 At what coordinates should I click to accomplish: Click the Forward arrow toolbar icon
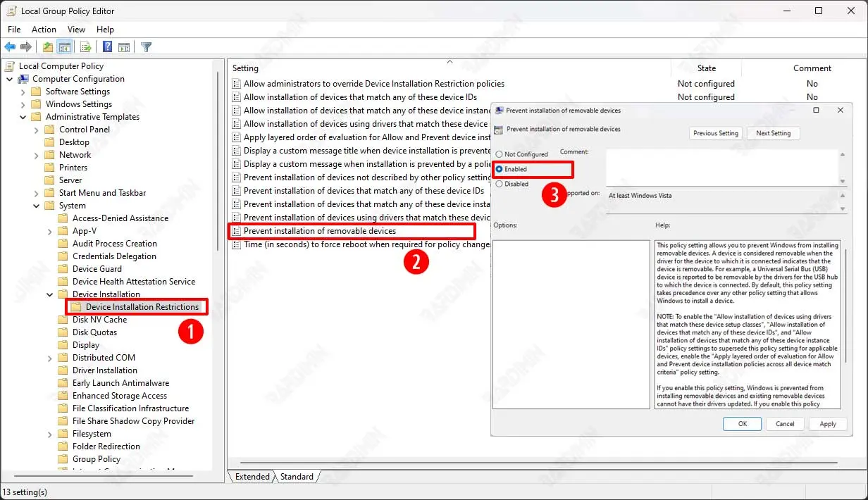(26, 47)
